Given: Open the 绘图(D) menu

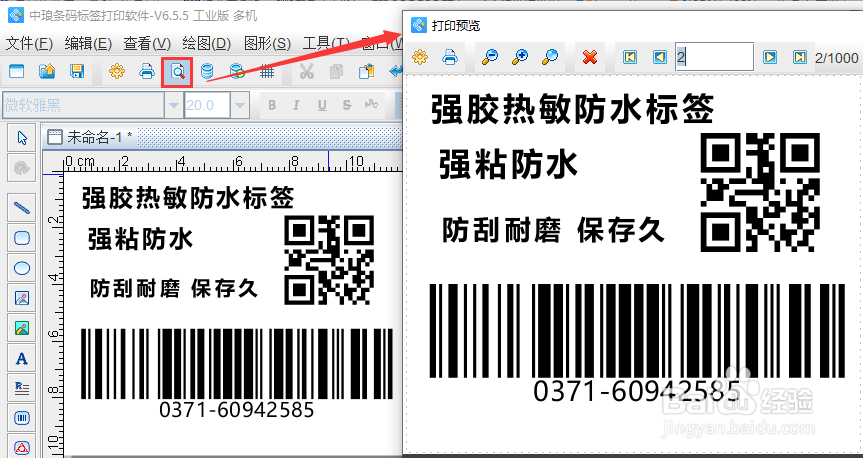Looking at the screenshot, I should [206, 43].
